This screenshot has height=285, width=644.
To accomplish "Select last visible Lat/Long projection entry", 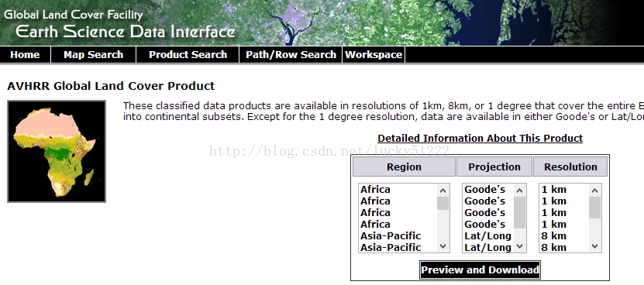I will [x=487, y=248].
